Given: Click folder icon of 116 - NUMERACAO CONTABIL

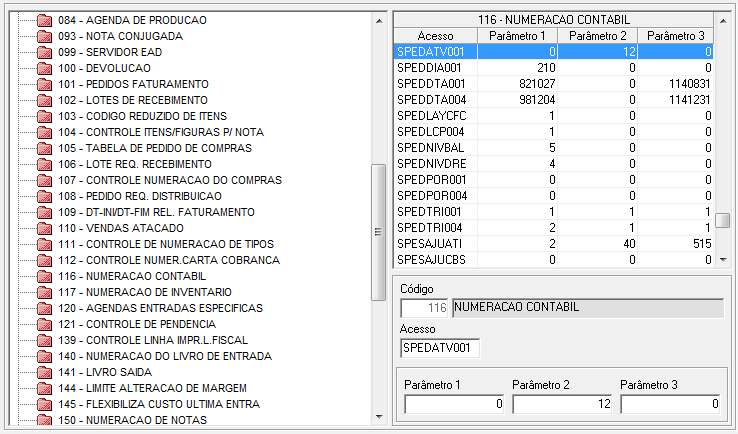Looking at the screenshot, I should pyautogui.click(x=44, y=276).
